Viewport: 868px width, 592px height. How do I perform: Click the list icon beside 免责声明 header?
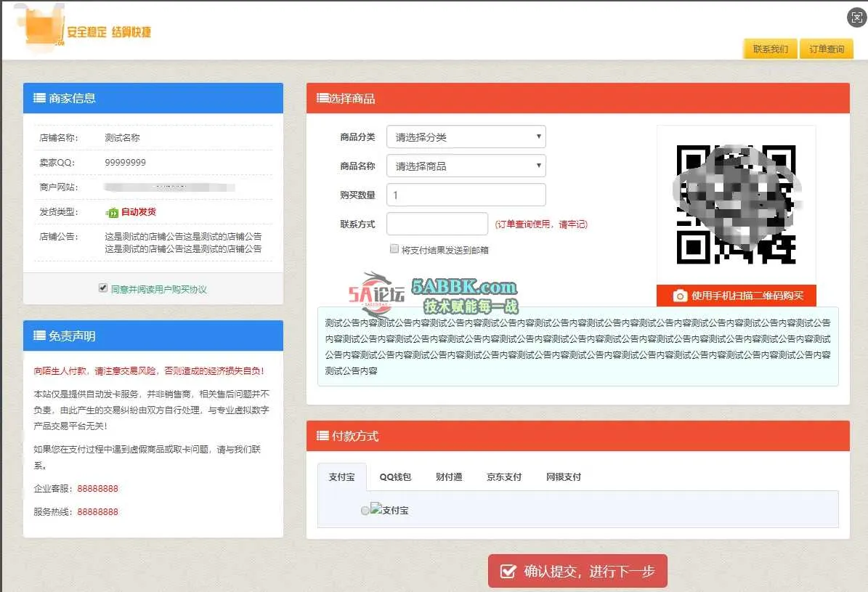point(39,336)
